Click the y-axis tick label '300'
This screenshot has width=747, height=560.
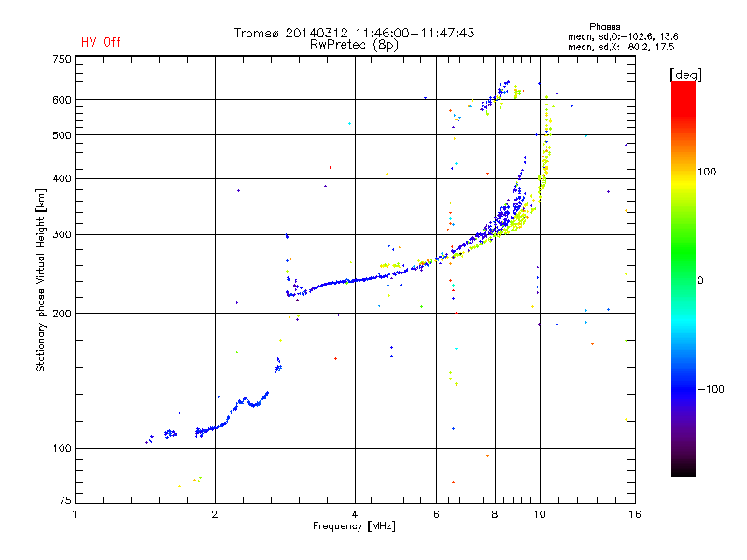[62, 235]
